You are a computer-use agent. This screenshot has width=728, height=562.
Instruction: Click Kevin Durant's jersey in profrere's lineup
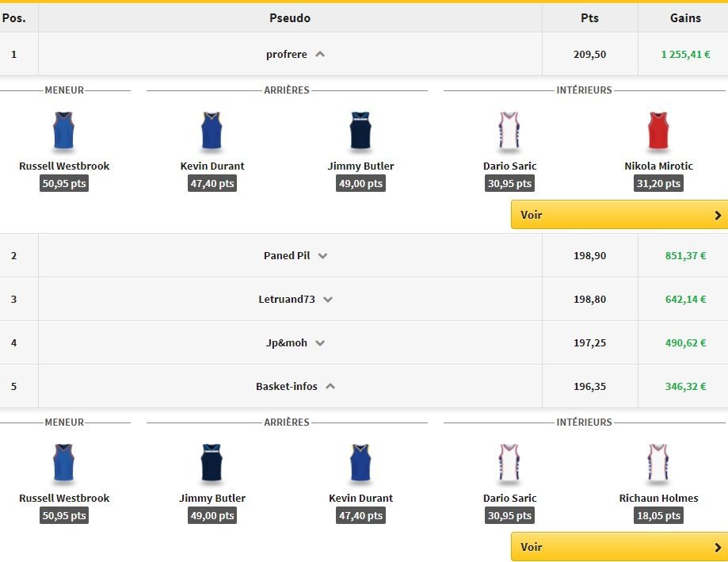pos(212,132)
